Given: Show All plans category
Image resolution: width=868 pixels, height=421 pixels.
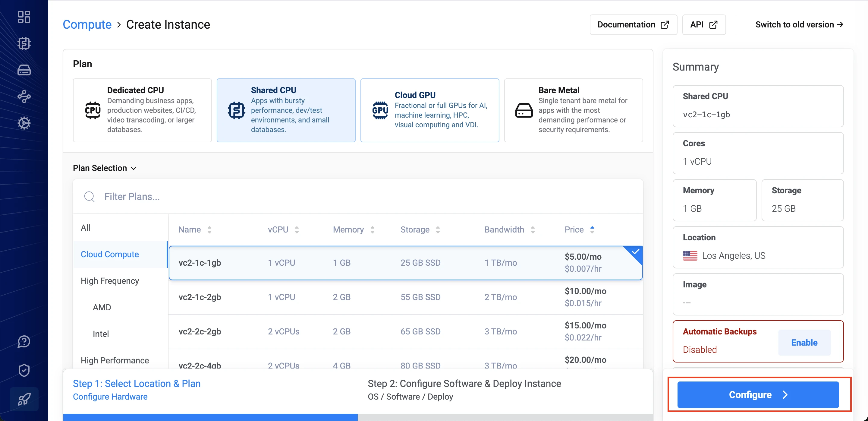Looking at the screenshot, I should point(120,228).
